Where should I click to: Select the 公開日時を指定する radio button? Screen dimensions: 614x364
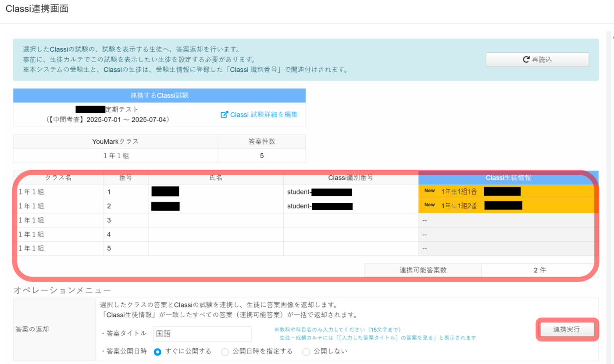(x=225, y=351)
